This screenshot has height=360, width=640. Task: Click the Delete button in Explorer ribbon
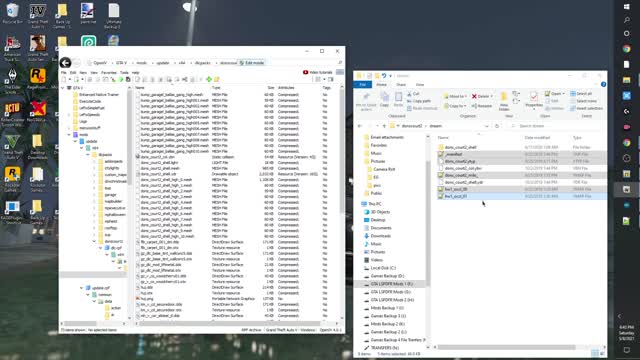point(482,96)
